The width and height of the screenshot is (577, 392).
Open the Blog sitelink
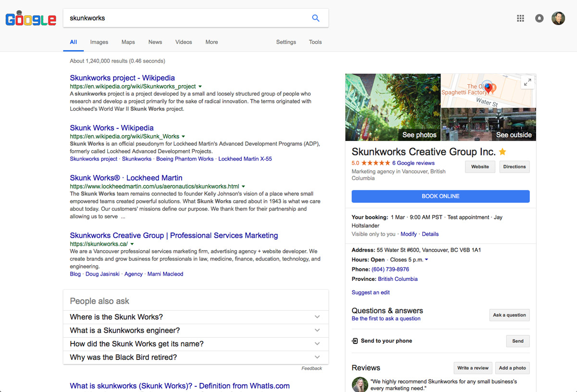(x=75, y=274)
